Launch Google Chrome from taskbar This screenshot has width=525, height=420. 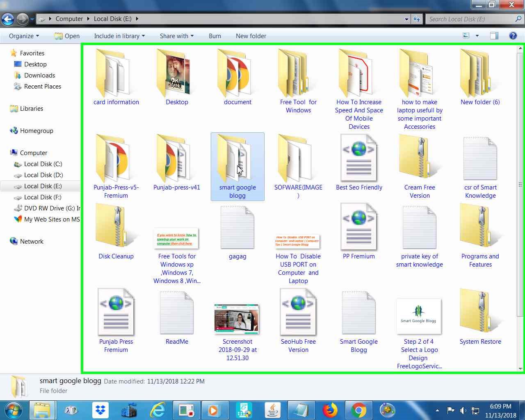(358, 410)
